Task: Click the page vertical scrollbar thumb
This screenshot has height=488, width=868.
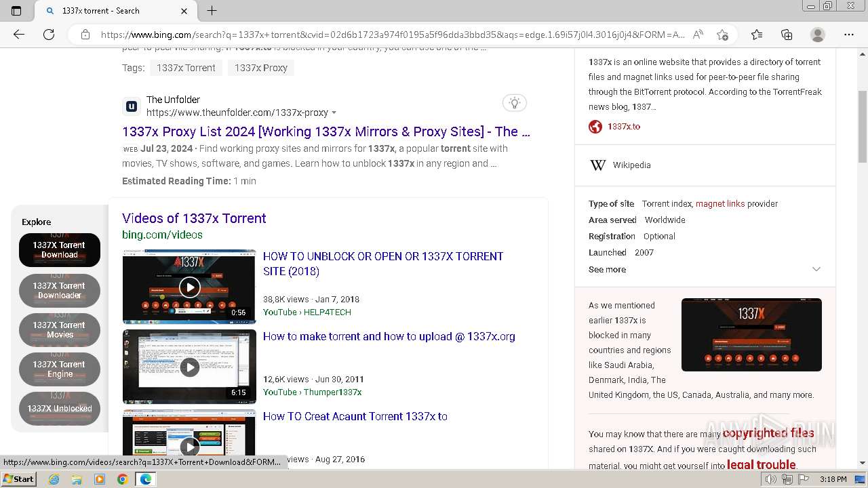Action: [x=863, y=125]
